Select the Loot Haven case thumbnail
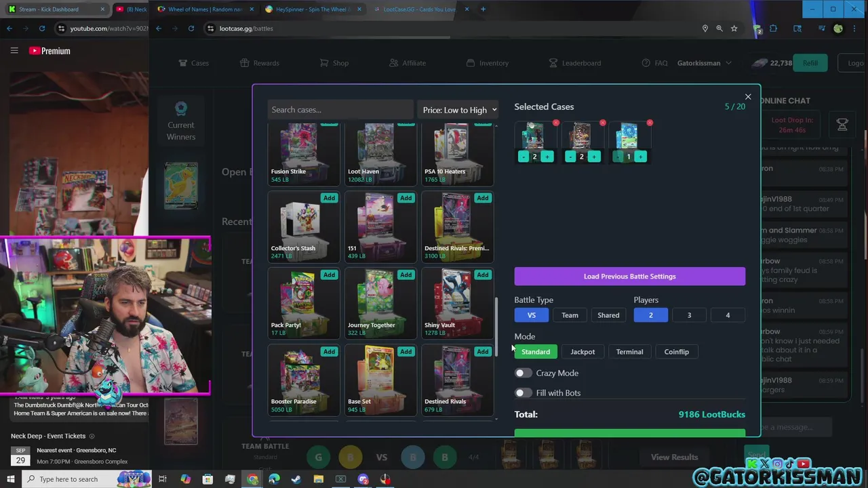The height and width of the screenshot is (488, 868). coord(380,153)
